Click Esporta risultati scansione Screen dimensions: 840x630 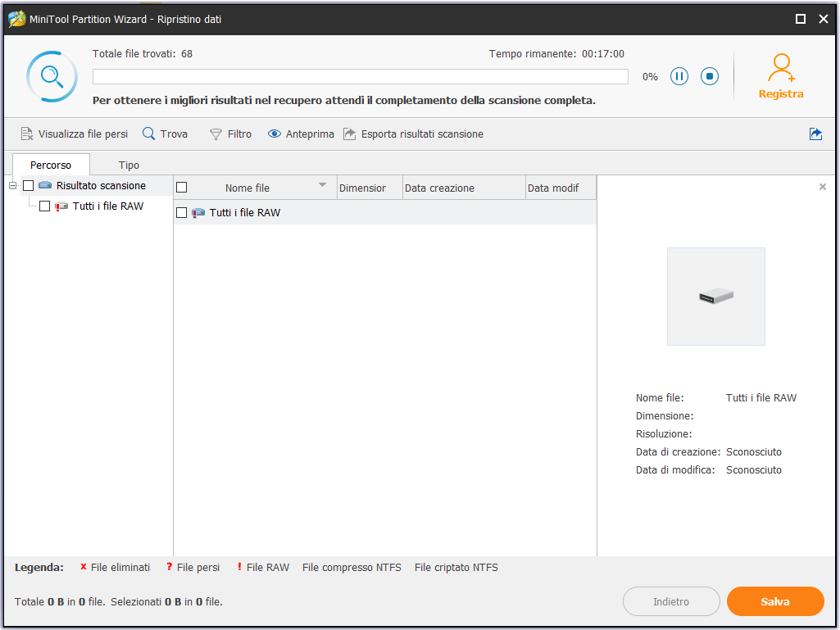tap(413, 134)
